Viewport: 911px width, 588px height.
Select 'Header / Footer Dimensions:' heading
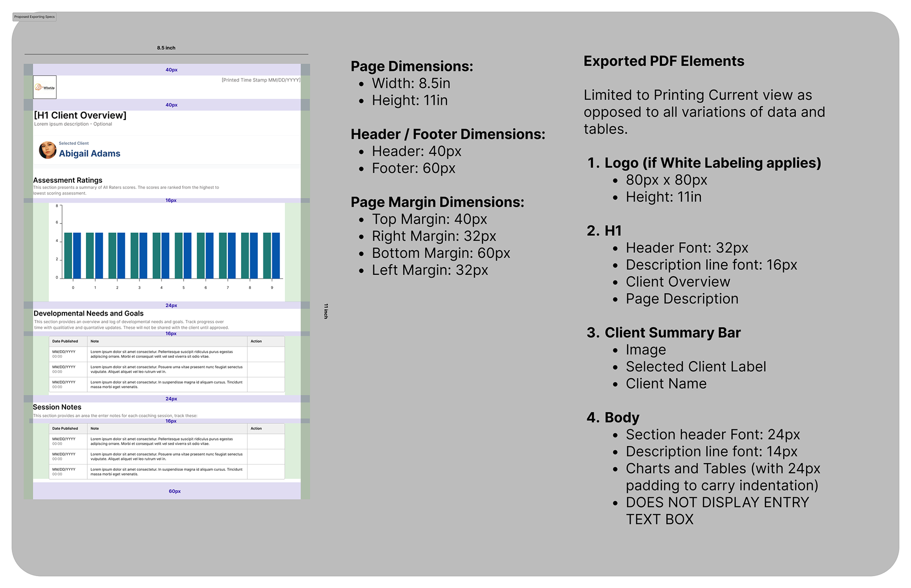(448, 134)
